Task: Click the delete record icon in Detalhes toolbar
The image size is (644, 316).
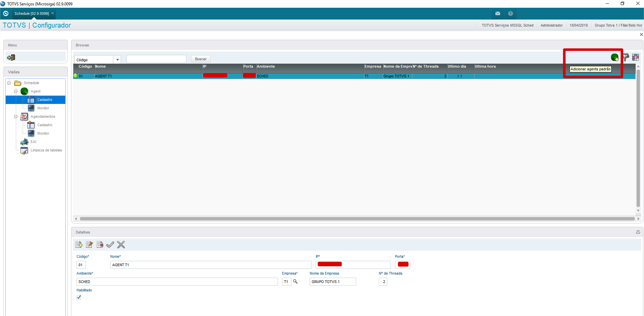Action: 100,245
